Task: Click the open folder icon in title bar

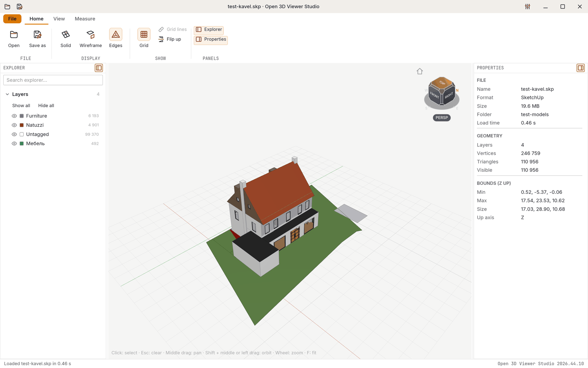Action: click(x=7, y=7)
